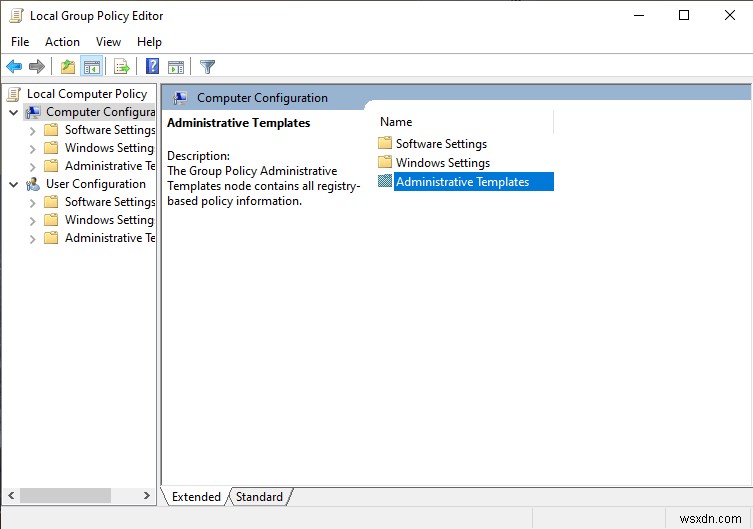
Task: Click the tree pane horizontal scrollbar thumb
Action: pos(65,495)
